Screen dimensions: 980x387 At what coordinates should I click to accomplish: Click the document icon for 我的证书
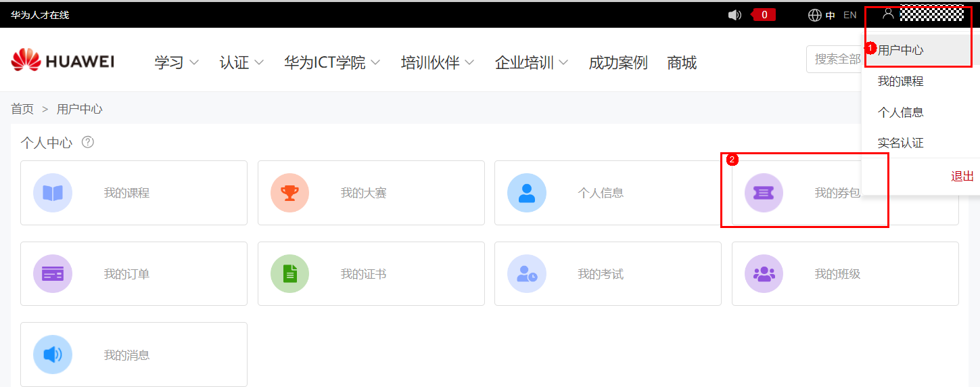(289, 274)
